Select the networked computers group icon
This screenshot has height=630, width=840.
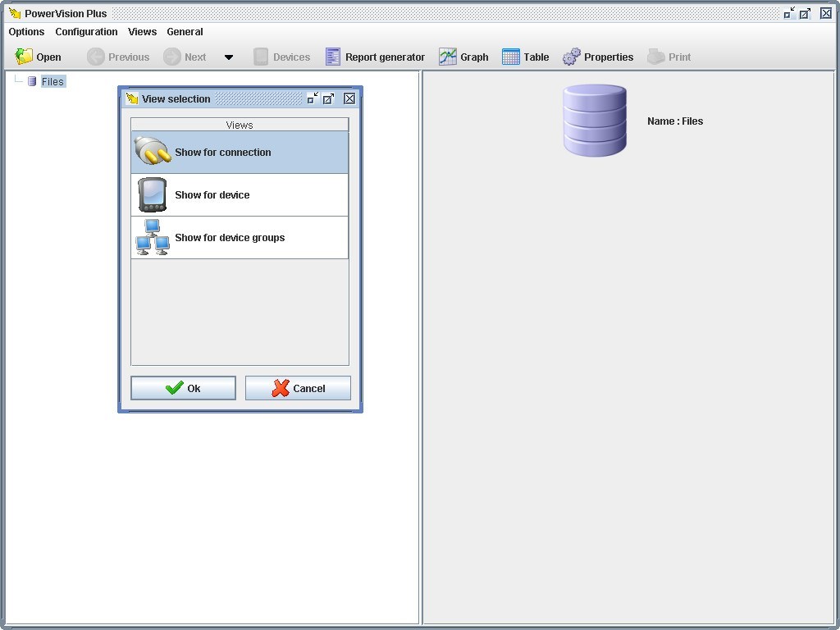(x=153, y=237)
